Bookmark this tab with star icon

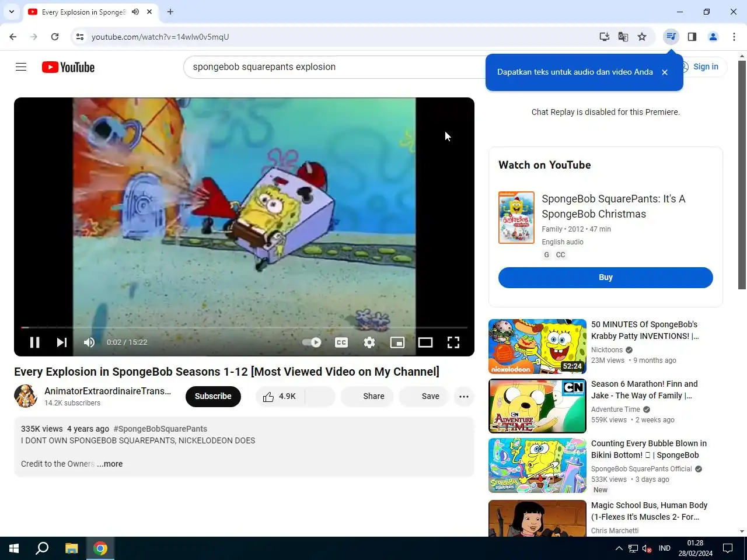(x=642, y=37)
